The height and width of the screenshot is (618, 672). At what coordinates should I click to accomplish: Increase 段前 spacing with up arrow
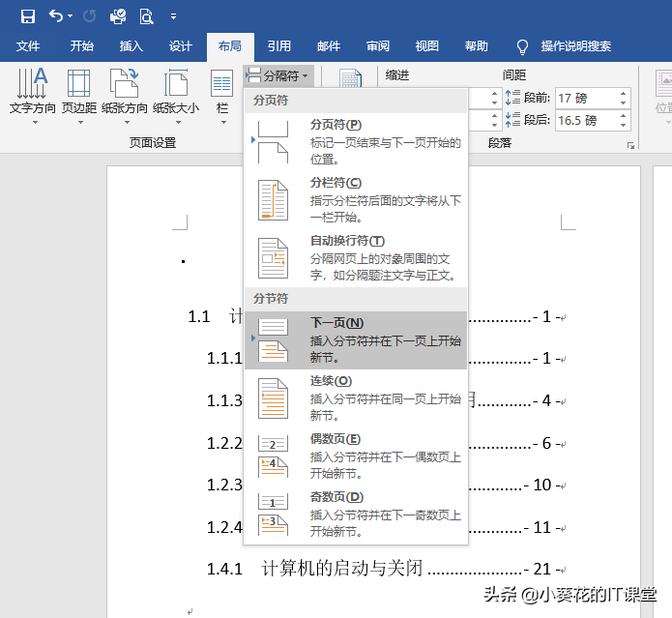(x=623, y=94)
